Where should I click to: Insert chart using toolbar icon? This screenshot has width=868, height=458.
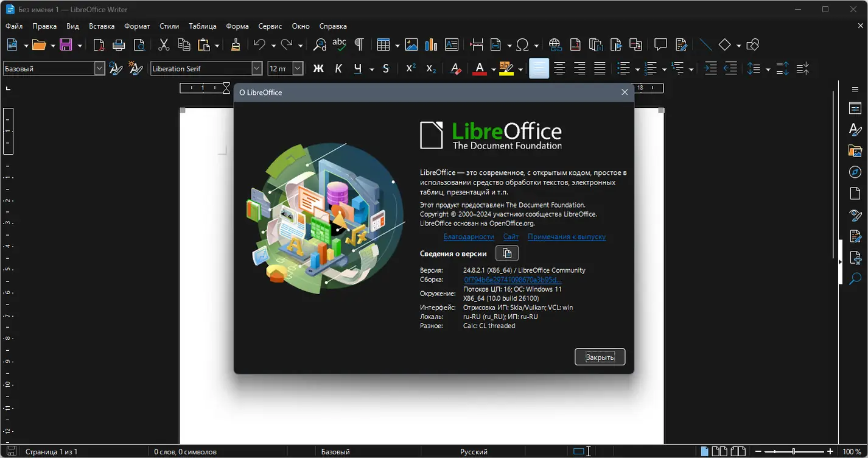(432, 44)
